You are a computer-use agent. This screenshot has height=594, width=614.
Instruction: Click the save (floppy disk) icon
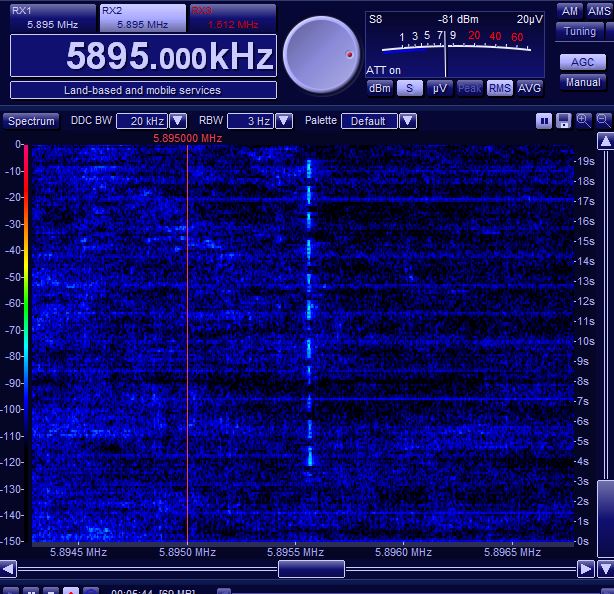pyautogui.click(x=563, y=121)
